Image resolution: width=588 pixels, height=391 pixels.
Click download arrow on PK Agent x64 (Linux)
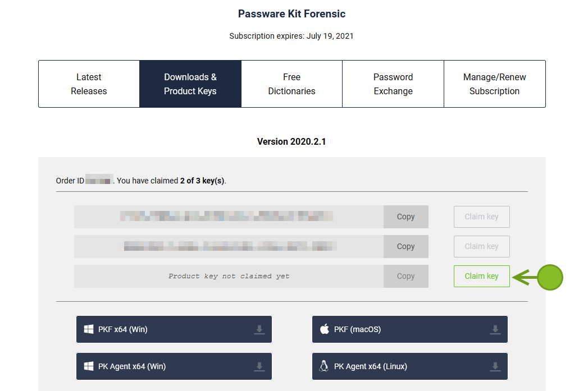tap(495, 367)
